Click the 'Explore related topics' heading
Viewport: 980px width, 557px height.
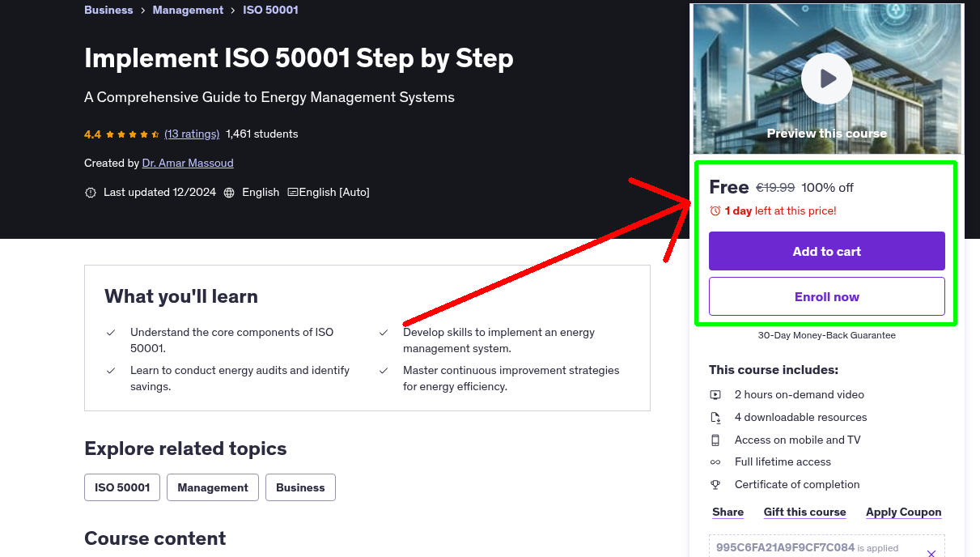pyautogui.click(x=185, y=449)
